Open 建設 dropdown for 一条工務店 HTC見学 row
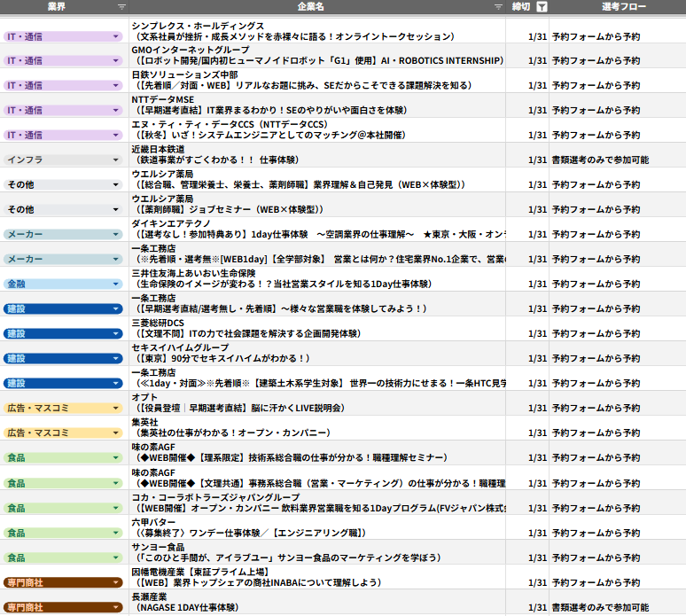This screenshot has height=616, width=686. pyautogui.click(x=115, y=384)
